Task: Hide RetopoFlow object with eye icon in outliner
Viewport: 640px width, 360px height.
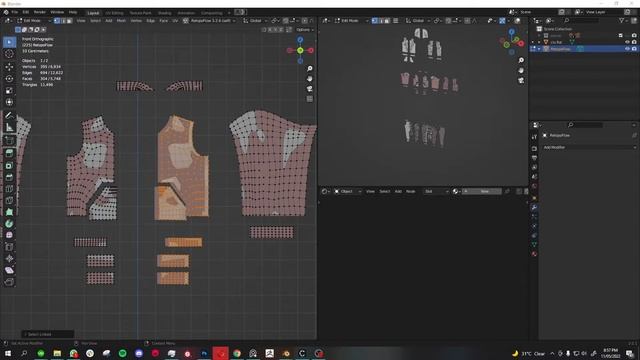Action: point(627,49)
